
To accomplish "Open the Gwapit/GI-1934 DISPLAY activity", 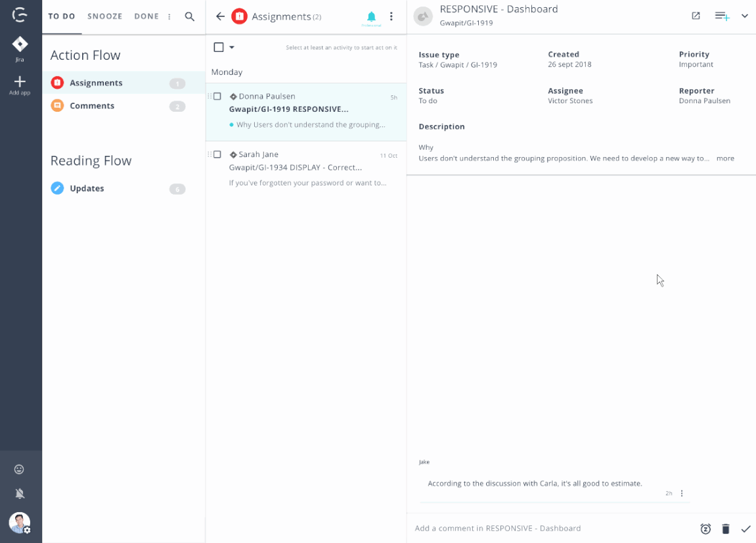I will point(306,169).
